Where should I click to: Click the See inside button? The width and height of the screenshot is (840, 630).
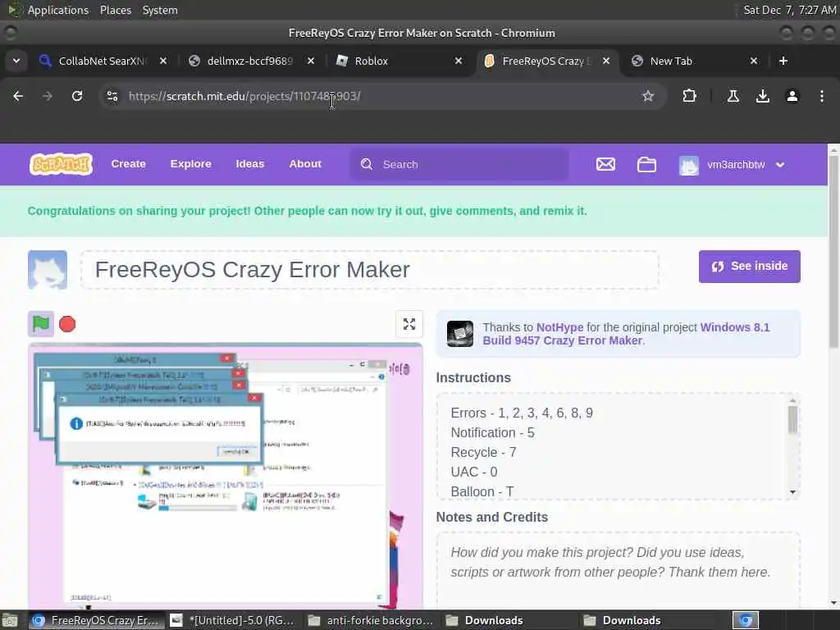pyautogui.click(x=750, y=267)
